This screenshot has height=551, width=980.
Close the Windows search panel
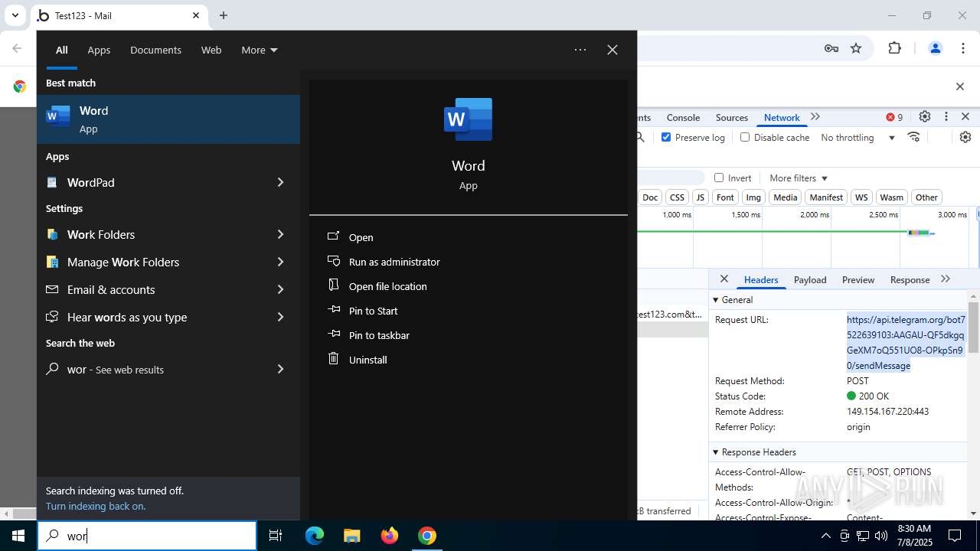612,50
